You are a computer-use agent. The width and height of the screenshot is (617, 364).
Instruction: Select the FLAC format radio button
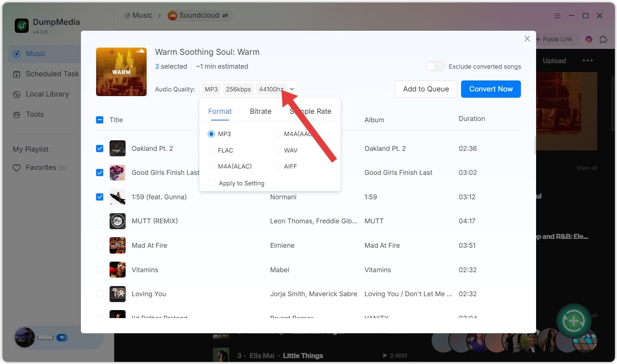[x=212, y=150]
